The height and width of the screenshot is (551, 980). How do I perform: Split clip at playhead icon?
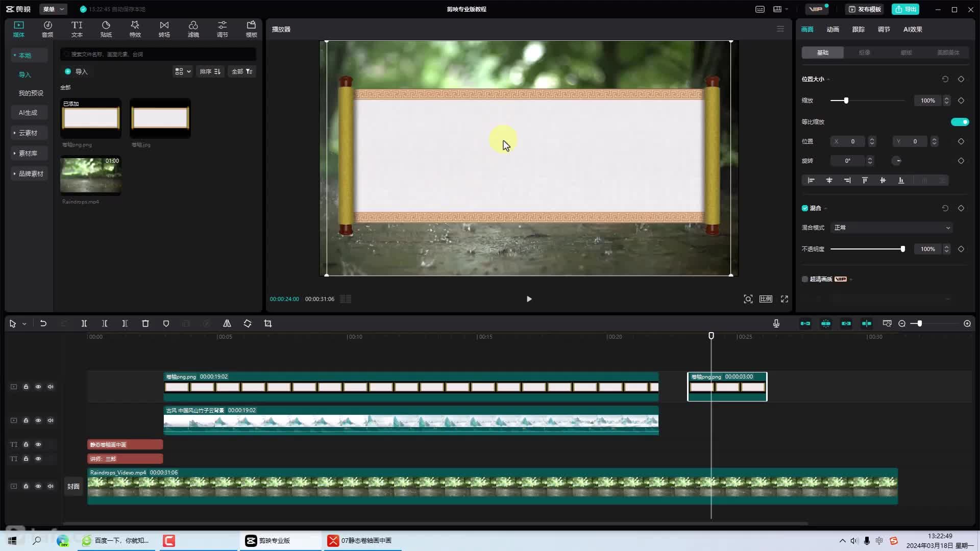pos(84,323)
